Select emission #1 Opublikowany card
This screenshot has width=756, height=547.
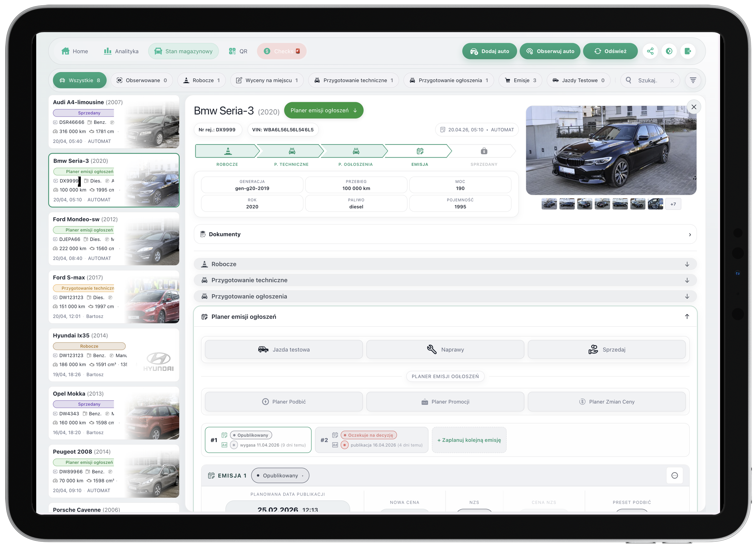(258, 440)
